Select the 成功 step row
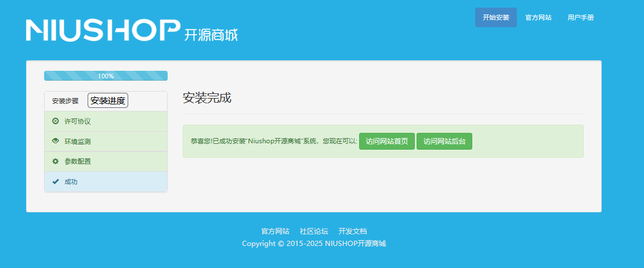This screenshot has height=268, width=644. [106, 182]
